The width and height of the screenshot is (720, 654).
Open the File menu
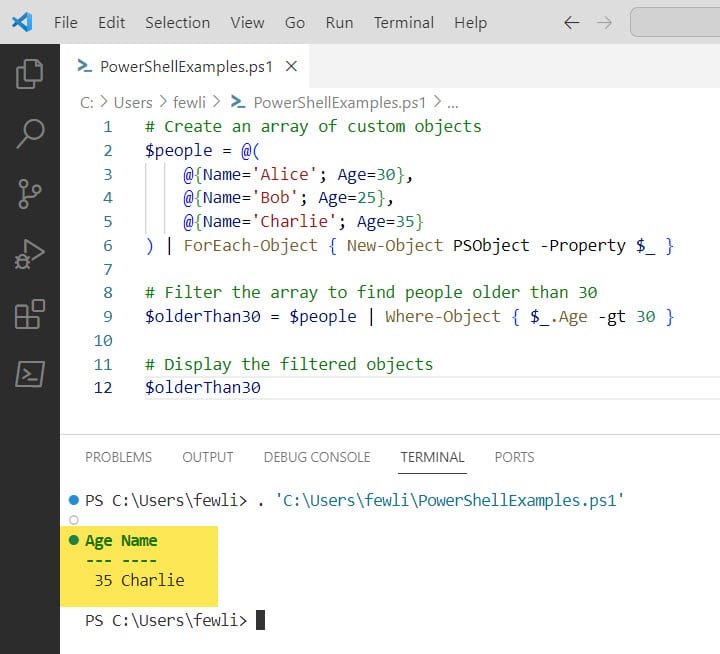pyautogui.click(x=66, y=23)
